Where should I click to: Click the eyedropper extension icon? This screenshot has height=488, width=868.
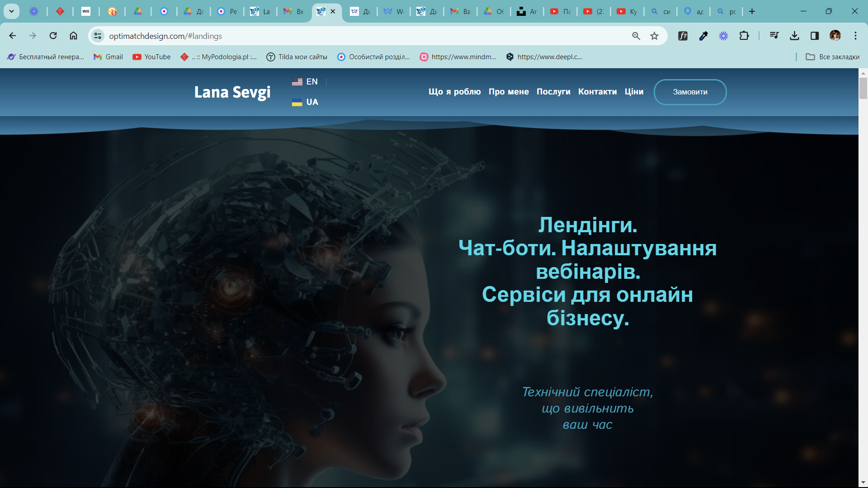tap(704, 36)
